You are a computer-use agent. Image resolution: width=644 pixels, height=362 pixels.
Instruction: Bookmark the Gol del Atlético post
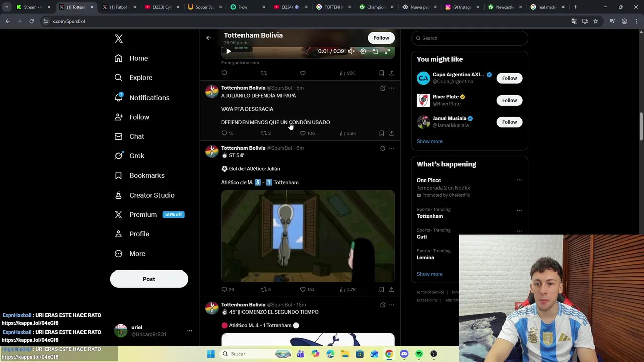pos(382,290)
